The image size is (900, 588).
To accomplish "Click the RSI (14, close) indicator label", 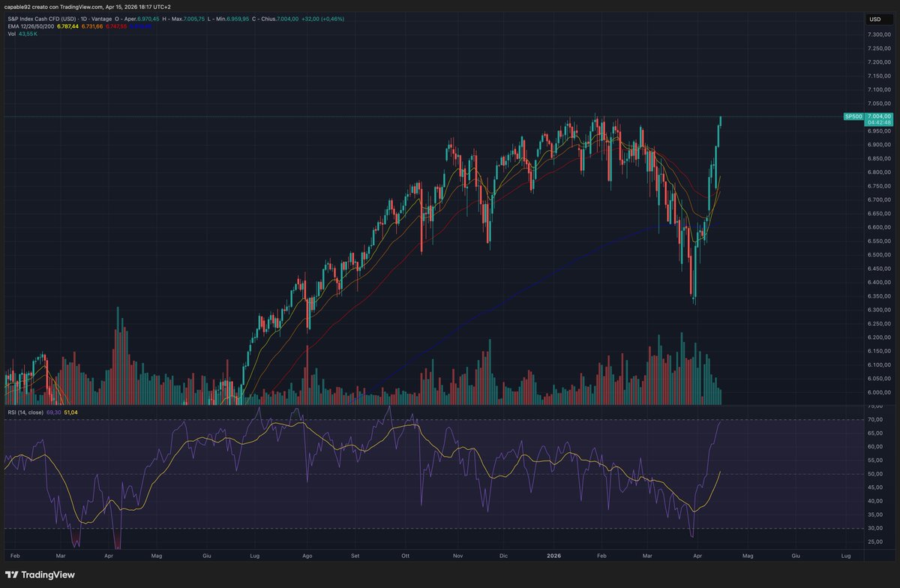I will pos(26,412).
